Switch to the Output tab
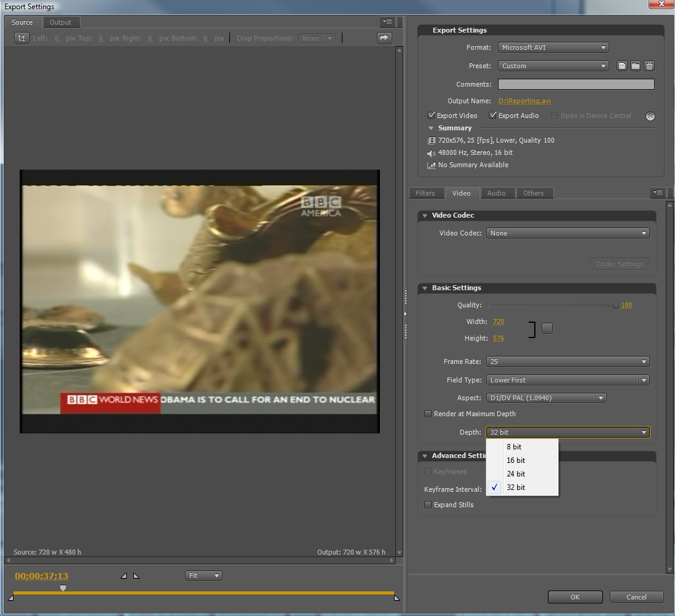 coord(61,22)
